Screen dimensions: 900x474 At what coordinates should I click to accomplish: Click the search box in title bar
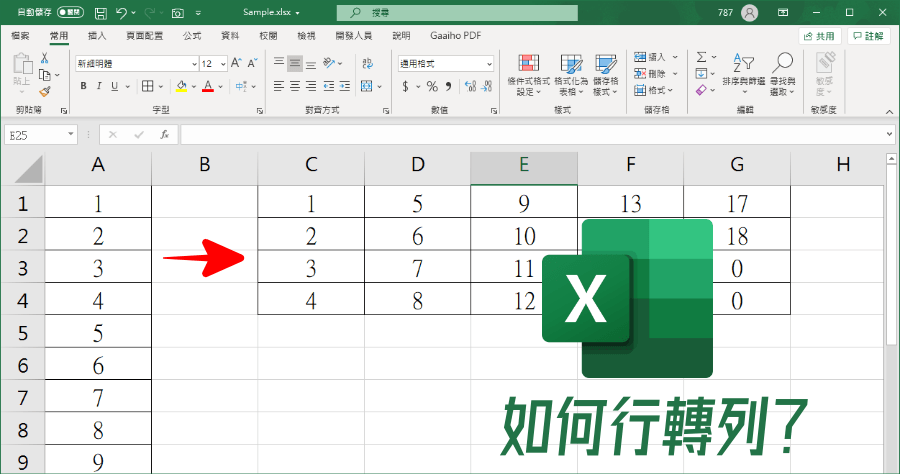click(x=457, y=13)
